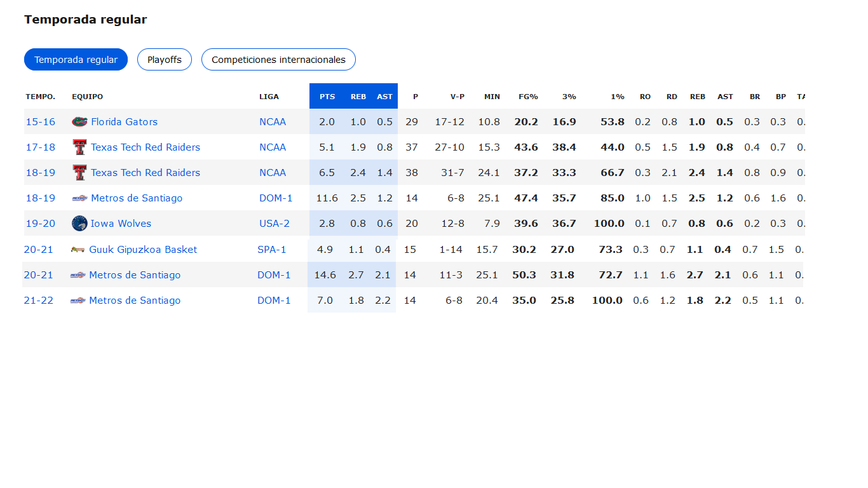
Task: Click the Metros de Santiago logo in the 20-21 row
Action: (x=78, y=275)
